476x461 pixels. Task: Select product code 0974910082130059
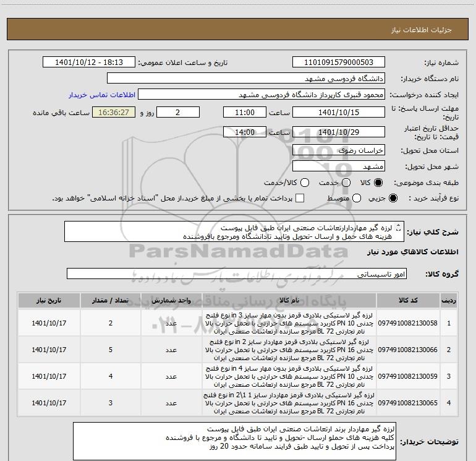[408, 376]
